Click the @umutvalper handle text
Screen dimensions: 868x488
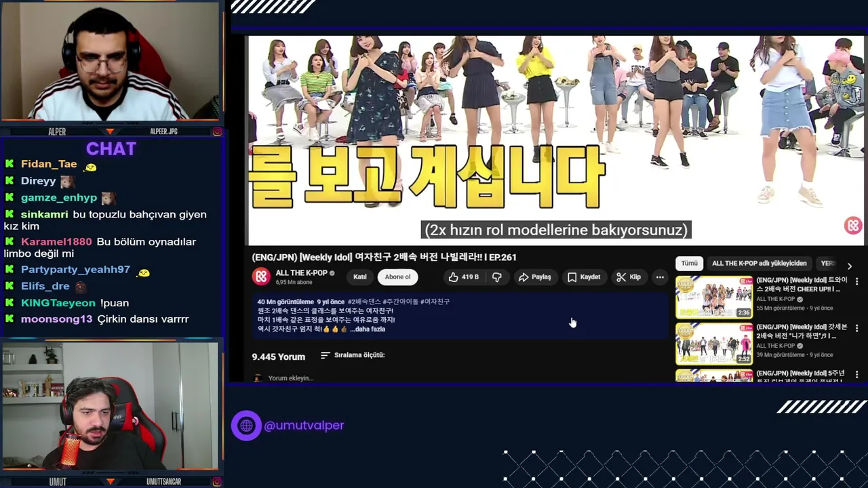coord(304,426)
